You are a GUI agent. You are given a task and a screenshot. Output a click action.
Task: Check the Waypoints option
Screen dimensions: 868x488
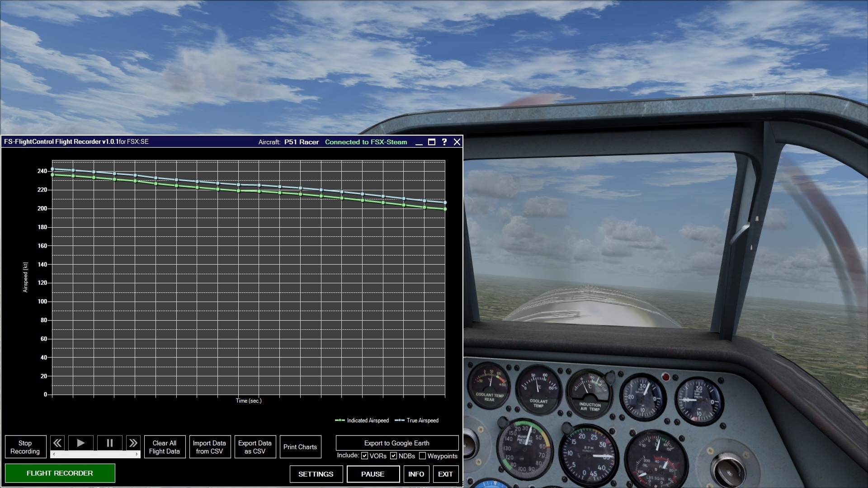coord(423,456)
